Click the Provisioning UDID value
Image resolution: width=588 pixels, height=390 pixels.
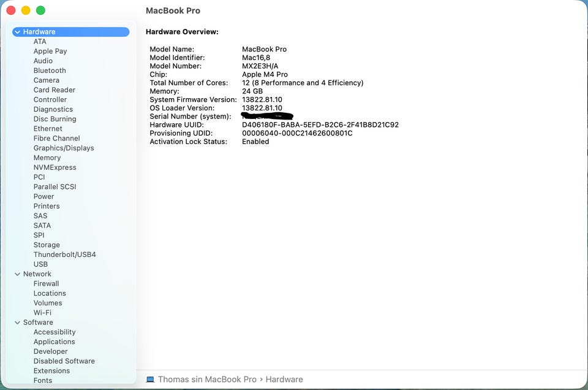tap(297, 134)
